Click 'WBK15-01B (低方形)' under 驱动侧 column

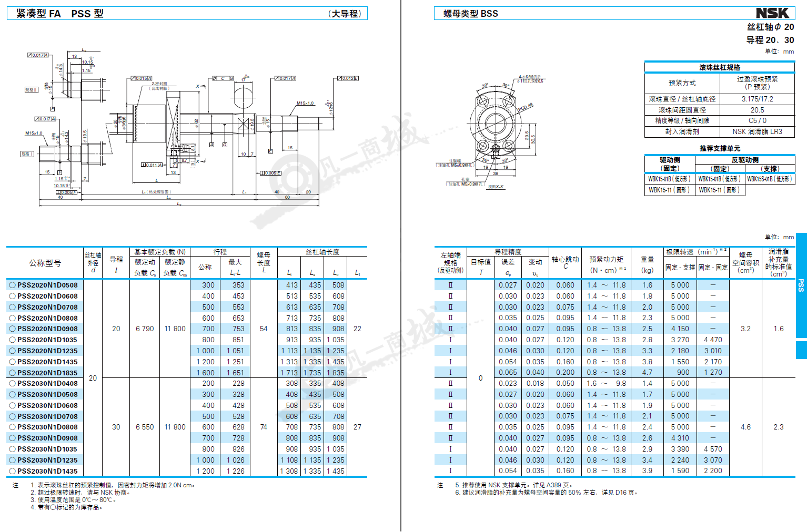coord(669,179)
